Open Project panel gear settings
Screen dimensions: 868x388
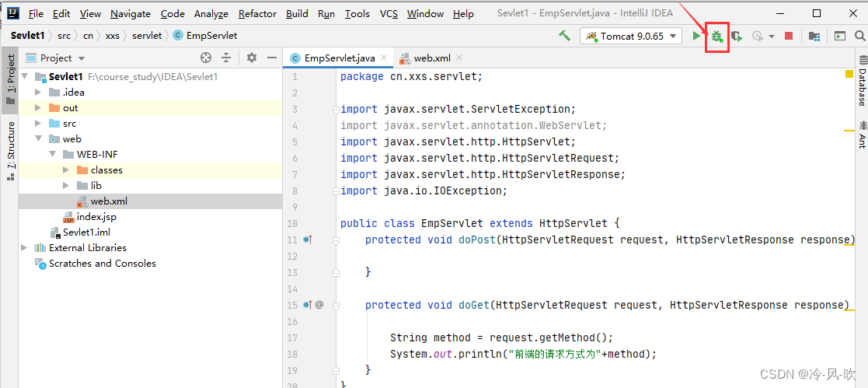[251, 58]
